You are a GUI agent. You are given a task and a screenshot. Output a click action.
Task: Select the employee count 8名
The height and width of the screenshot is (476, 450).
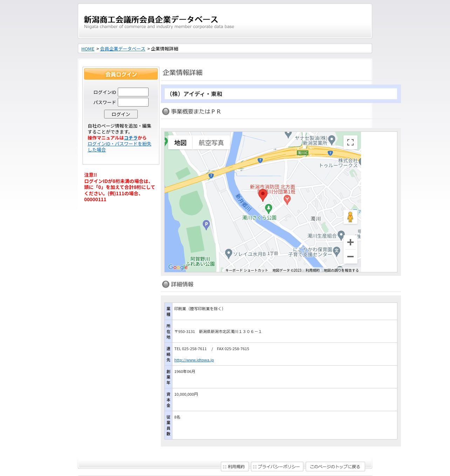point(177,417)
